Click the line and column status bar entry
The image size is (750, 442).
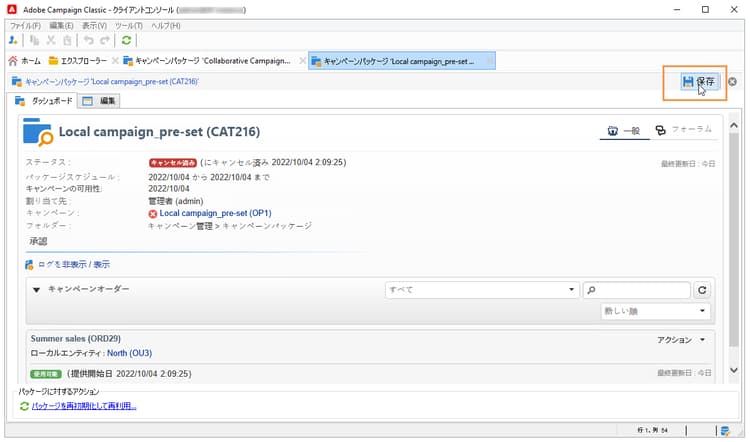click(652, 431)
